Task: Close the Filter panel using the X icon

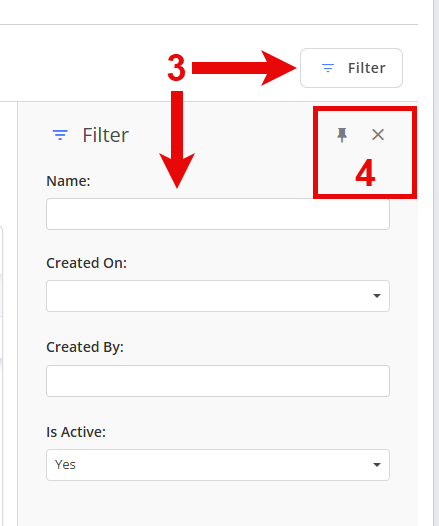Action: (378, 135)
